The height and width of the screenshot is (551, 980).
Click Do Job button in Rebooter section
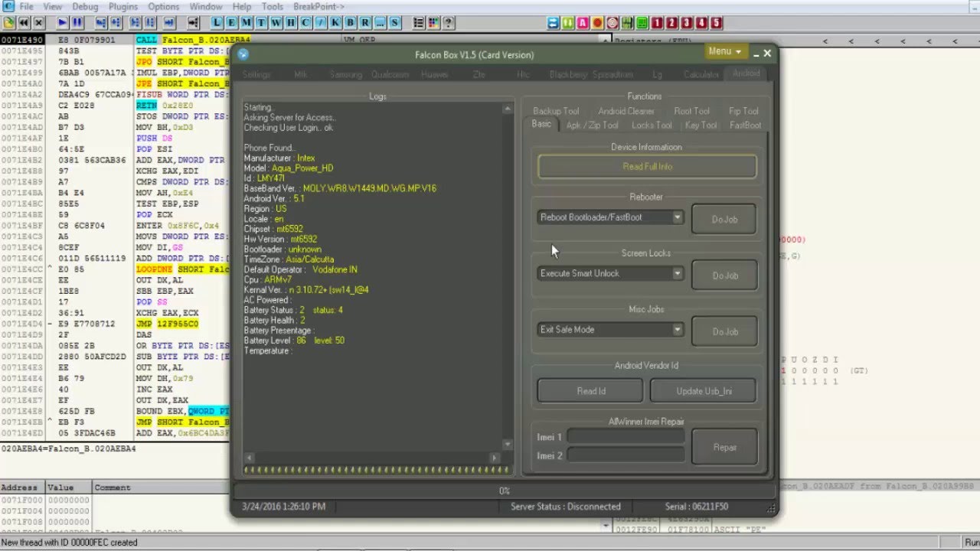pos(724,219)
